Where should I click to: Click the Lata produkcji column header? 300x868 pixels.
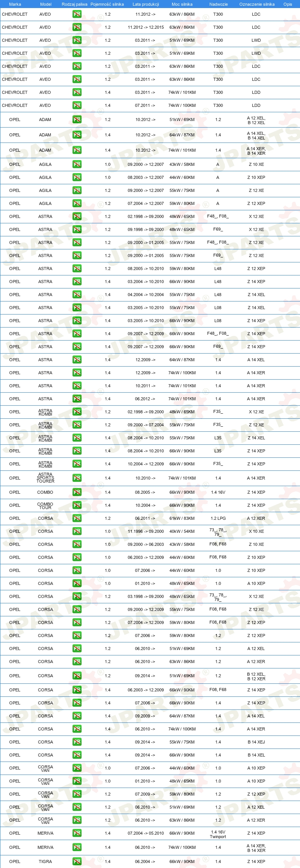pyautogui.click(x=146, y=4)
